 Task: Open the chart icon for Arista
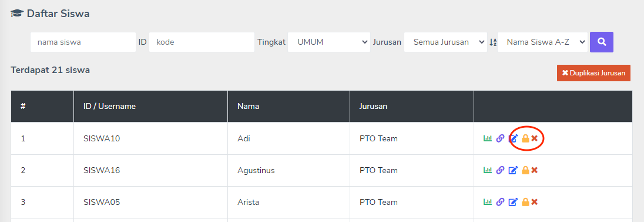coord(488,202)
